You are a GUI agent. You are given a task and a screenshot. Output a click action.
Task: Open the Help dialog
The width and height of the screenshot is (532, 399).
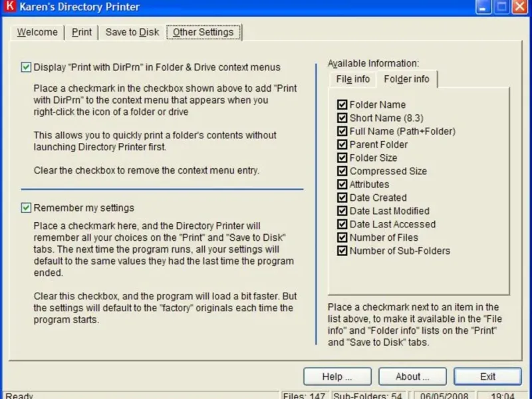coord(337,376)
